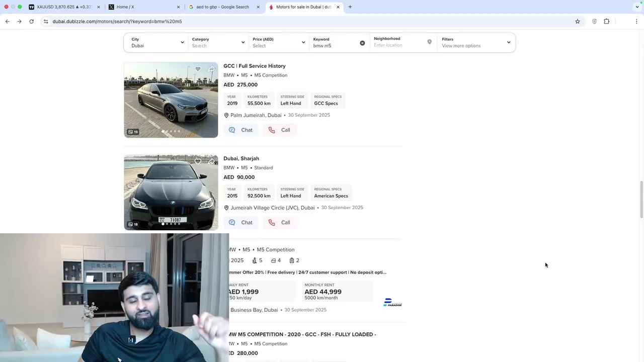This screenshot has width=644, height=362.
Task: Call seller of AED 275,000 M5
Action: [x=279, y=130]
